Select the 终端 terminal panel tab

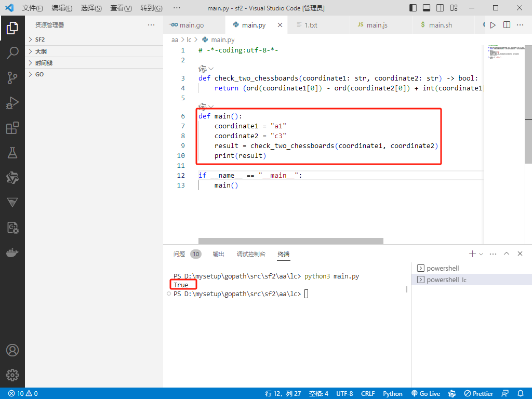coord(283,254)
